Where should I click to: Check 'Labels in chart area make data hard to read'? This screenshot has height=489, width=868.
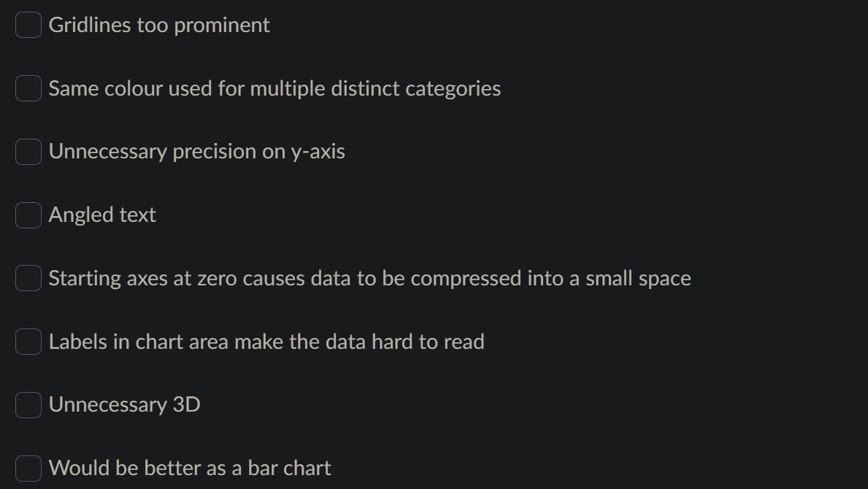coord(28,342)
